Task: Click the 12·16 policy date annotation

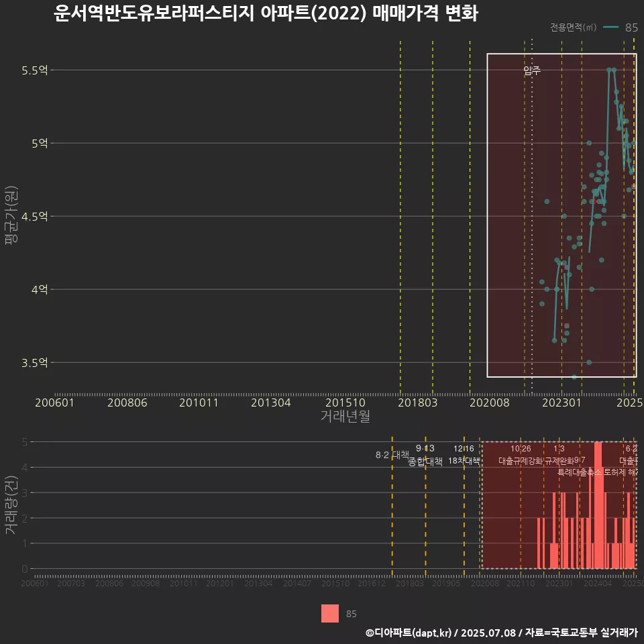Action: tap(464, 449)
